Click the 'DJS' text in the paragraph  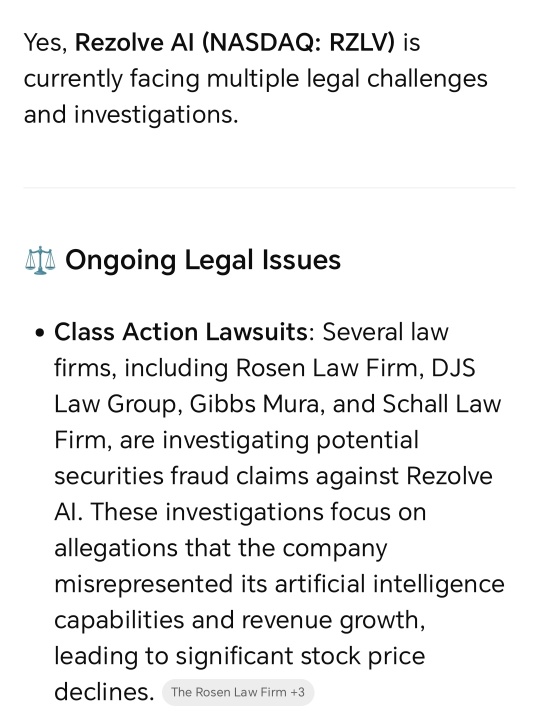(x=453, y=368)
